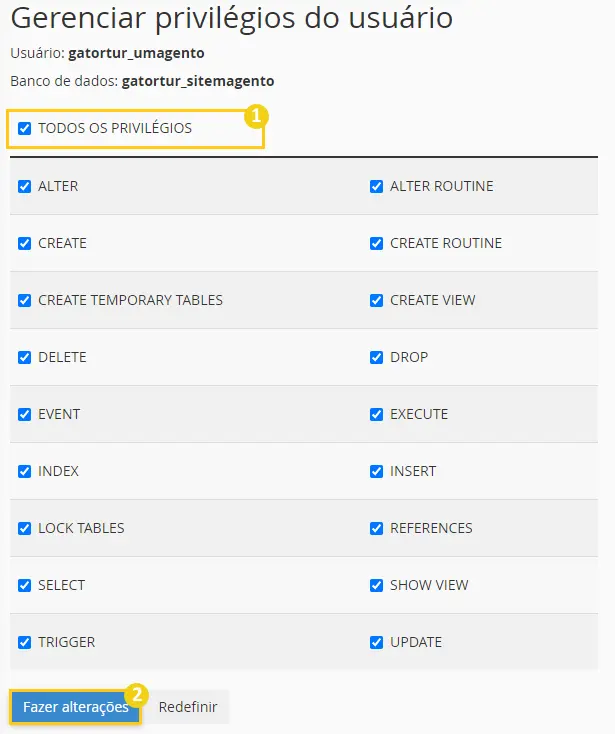The width and height of the screenshot is (615, 734).
Task: Uncheck the EXECUTE checkbox
Action: click(376, 414)
